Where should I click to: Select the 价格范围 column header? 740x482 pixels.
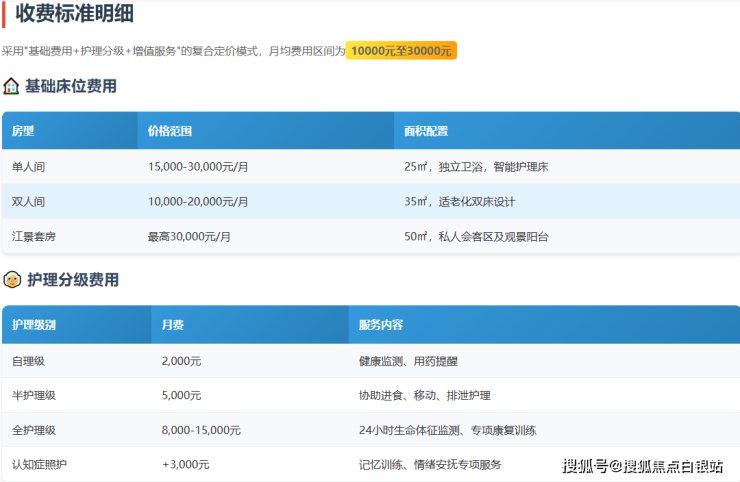pos(169,131)
